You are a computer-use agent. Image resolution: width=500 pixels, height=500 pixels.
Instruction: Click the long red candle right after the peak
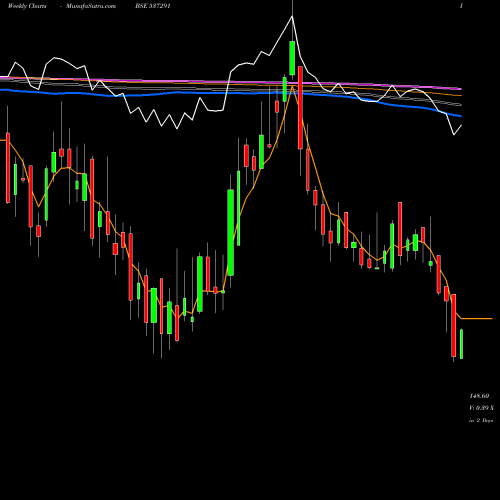(300, 108)
